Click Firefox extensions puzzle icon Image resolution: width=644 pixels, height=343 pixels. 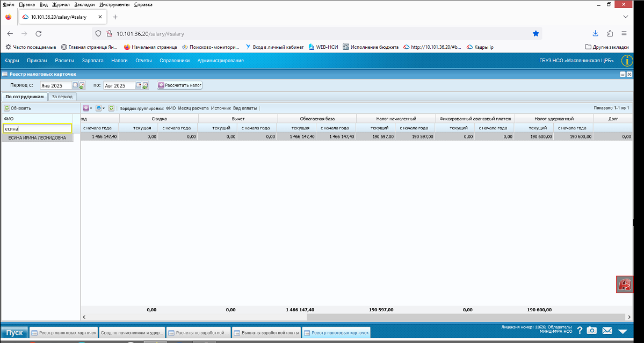pos(610,34)
